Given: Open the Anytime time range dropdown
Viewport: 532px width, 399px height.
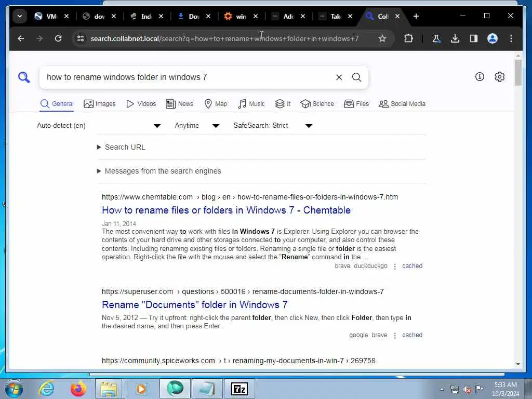Looking at the screenshot, I should [x=197, y=126].
